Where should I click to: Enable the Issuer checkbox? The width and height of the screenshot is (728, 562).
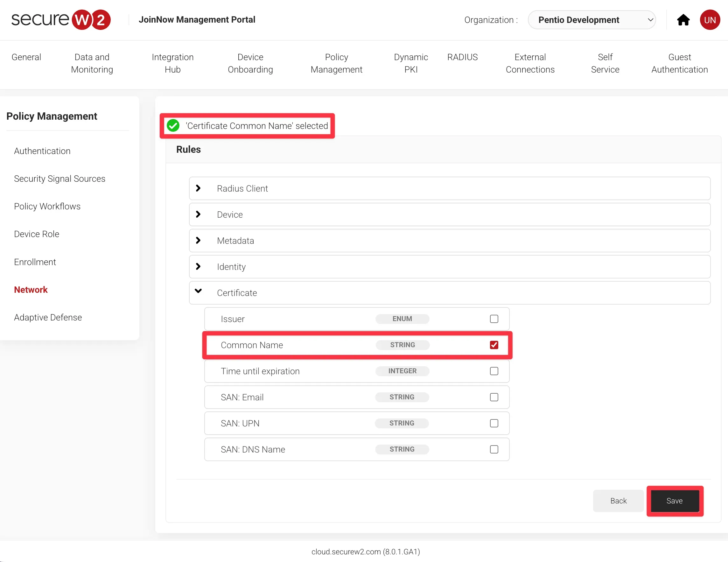pos(494,319)
